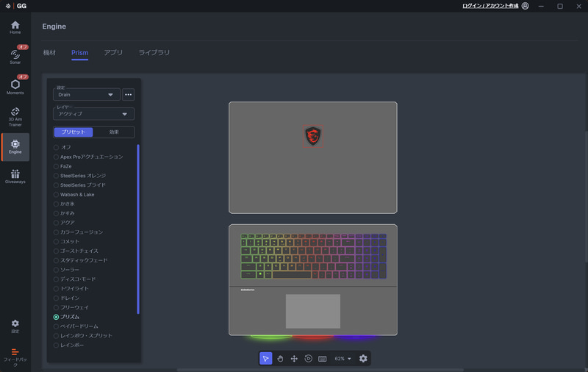This screenshot has height=372, width=588.
Task: Open Moments in the sidebar
Action: tap(15, 87)
